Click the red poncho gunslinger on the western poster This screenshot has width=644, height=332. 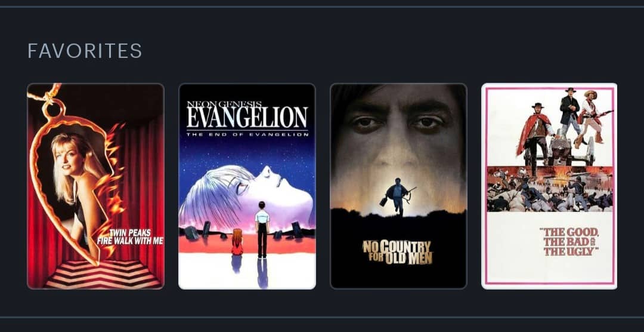pyautogui.click(x=534, y=136)
